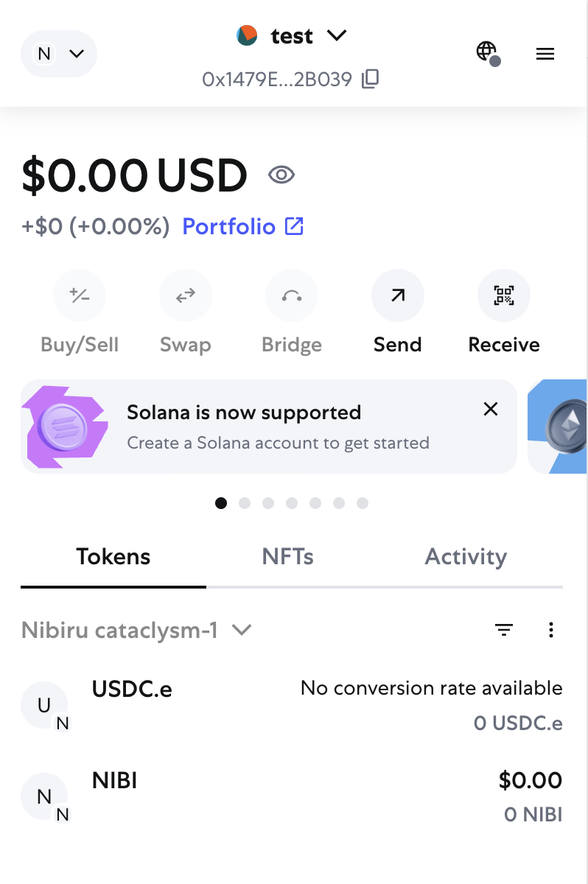Switch to the NFTs tab
The image size is (588, 884).
point(288,557)
